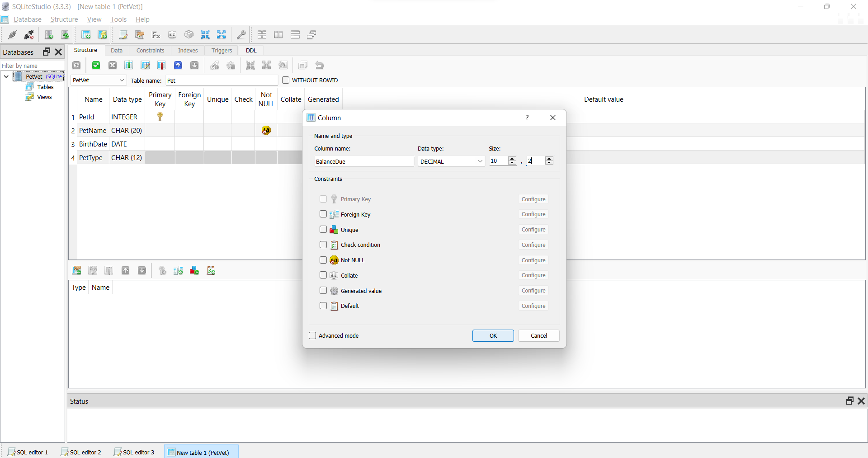Image resolution: width=868 pixels, height=458 pixels.
Task: Enable the Foreign Key constraint checkbox
Action: click(x=323, y=214)
